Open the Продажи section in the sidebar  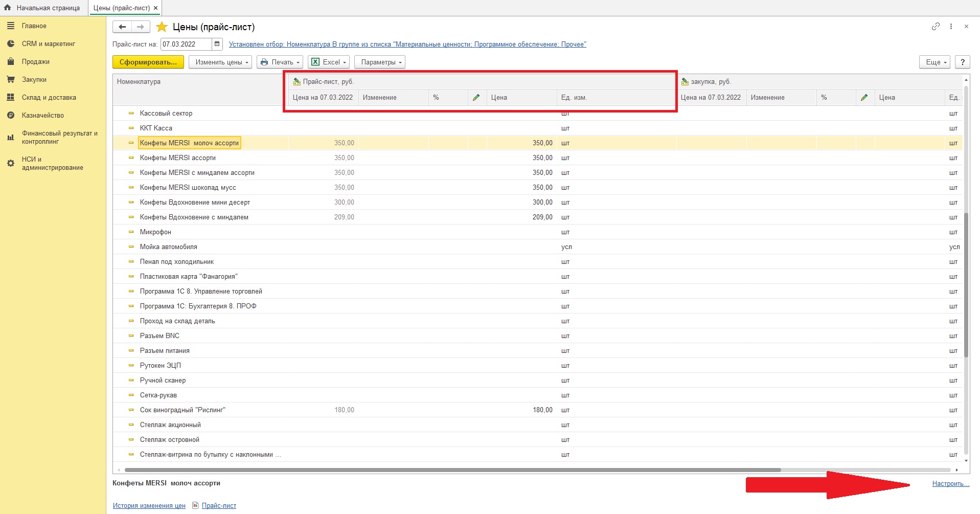pyautogui.click(x=36, y=61)
